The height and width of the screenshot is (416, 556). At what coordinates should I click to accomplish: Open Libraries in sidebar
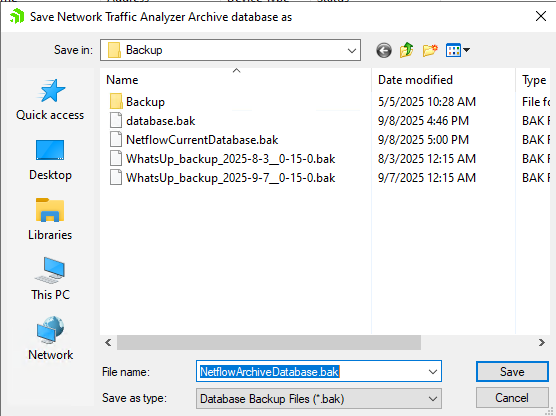pyautogui.click(x=50, y=220)
